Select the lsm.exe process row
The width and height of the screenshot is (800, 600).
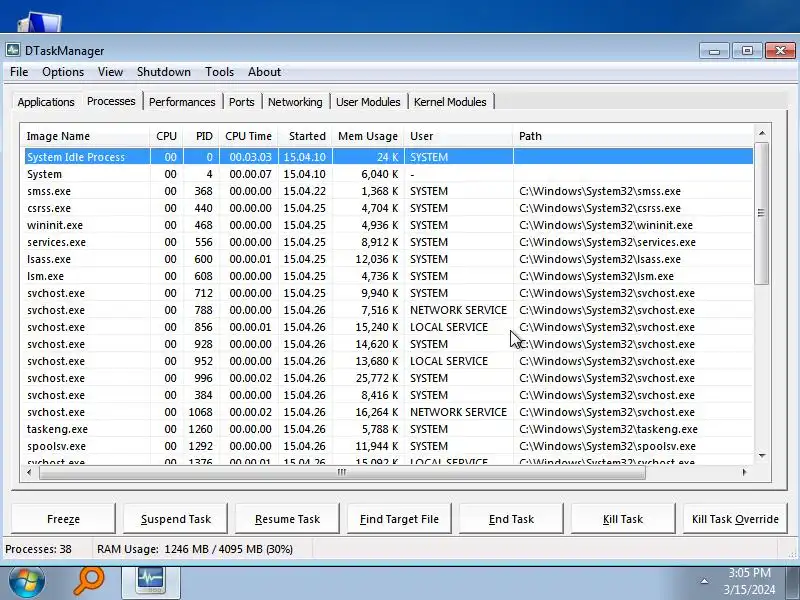(388, 276)
